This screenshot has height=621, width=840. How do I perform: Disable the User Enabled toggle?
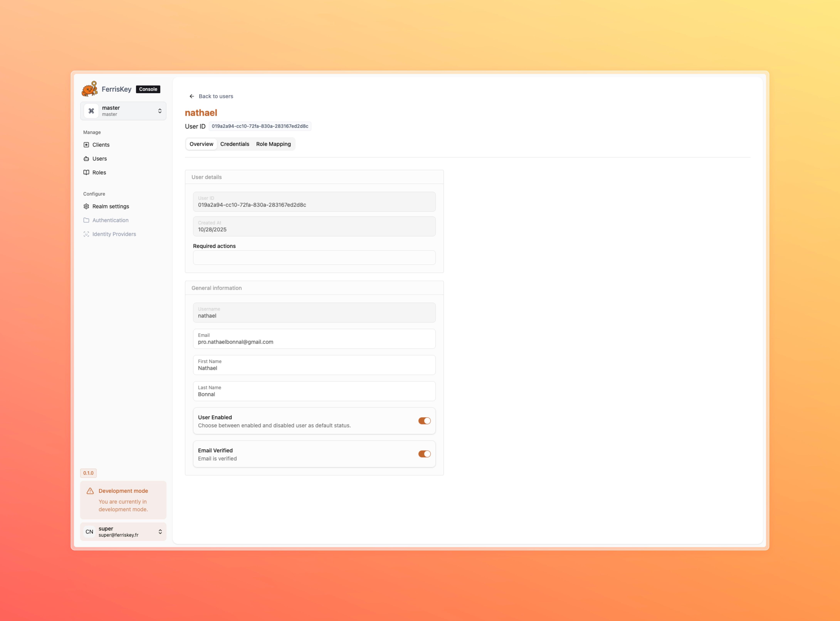(424, 421)
